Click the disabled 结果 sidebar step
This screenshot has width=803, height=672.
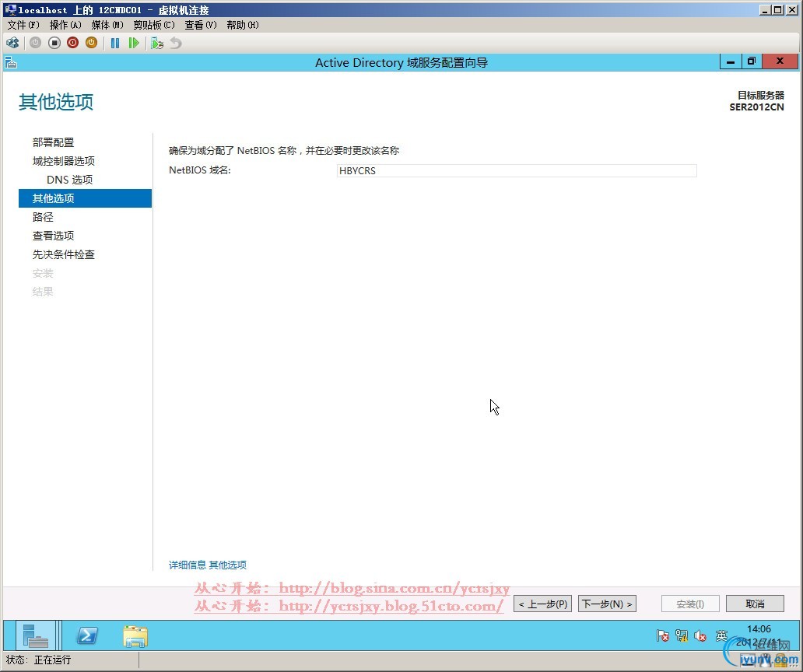[x=43, y=292]
